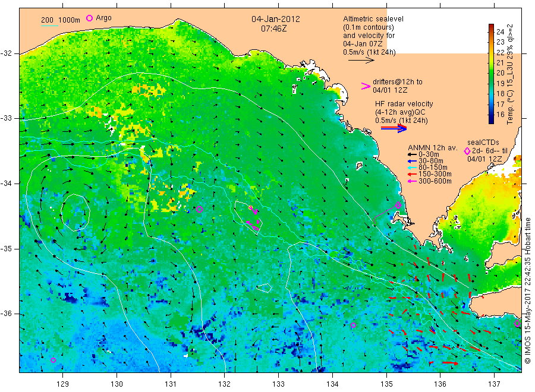Click the black altimetric velocity reference arrow
Image resolution: width=535 pixels, height=392 pixels.
[x=361, y=61]
